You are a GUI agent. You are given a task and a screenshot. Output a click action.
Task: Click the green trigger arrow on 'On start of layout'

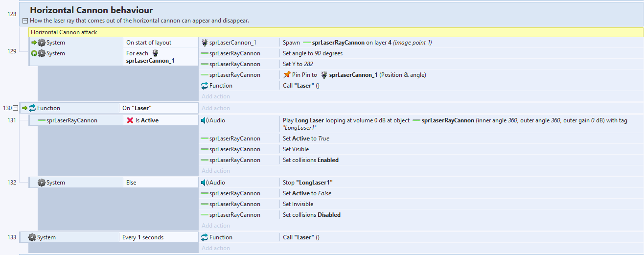point(34,43)
